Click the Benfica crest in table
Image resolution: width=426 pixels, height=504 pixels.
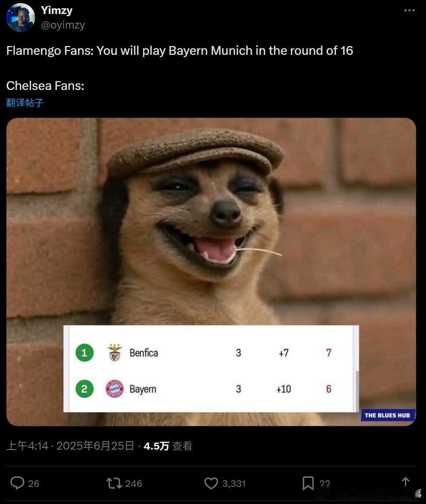[x=115, y=353]
